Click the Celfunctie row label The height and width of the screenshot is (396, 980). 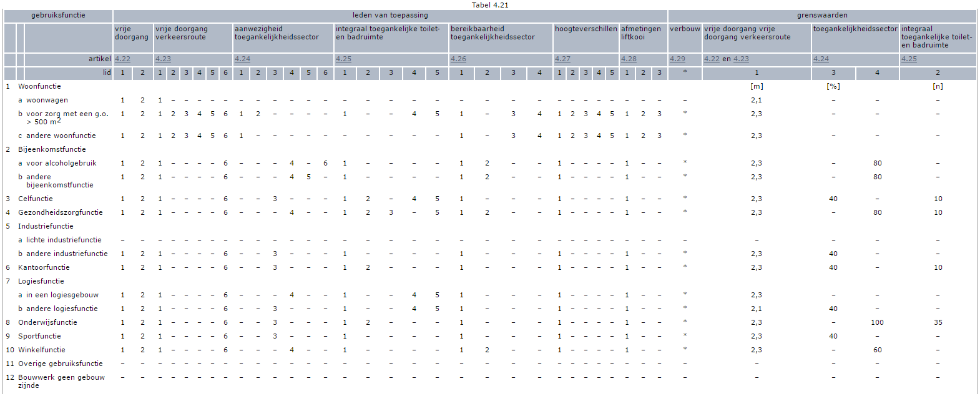36,199
